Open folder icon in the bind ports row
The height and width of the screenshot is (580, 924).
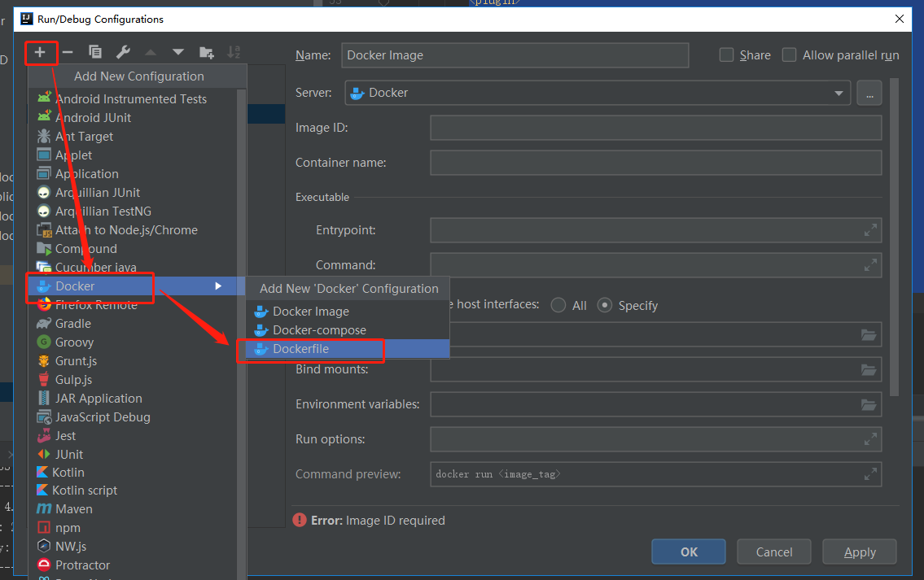(x=869, y=334)
